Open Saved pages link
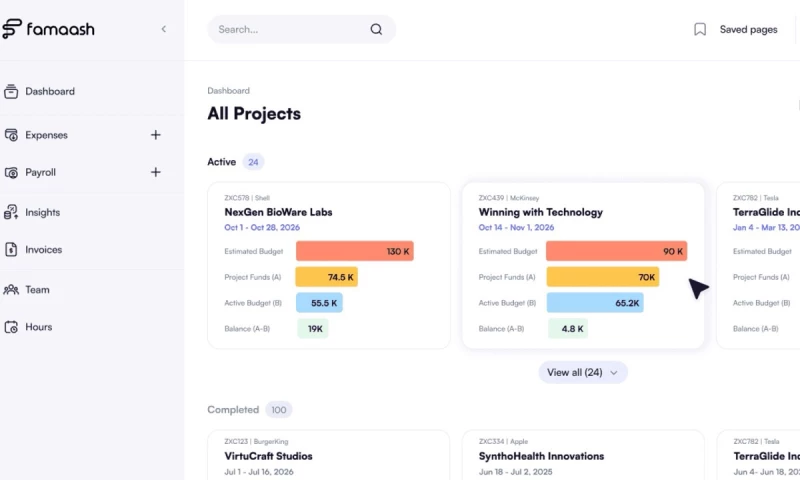 point(748,30)
